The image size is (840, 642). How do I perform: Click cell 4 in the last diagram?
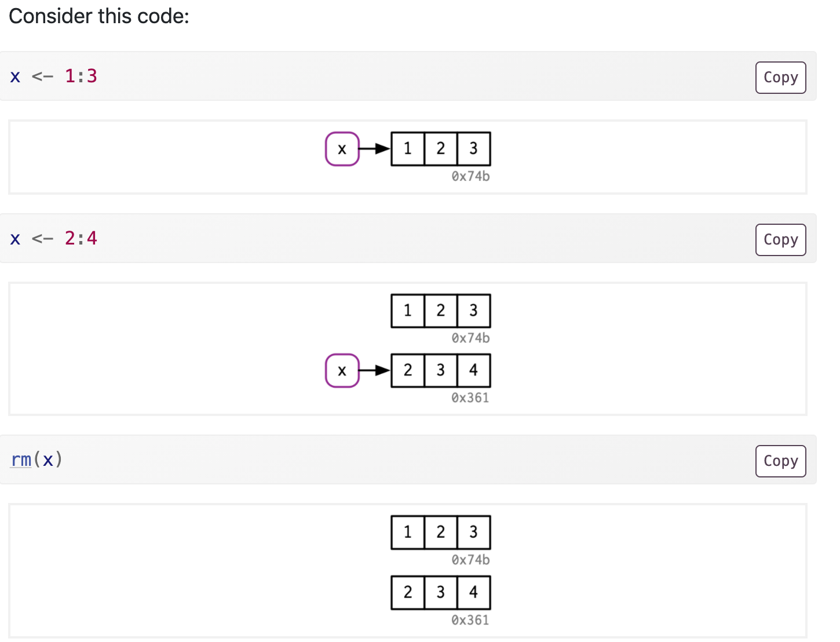tap(473, 592)
